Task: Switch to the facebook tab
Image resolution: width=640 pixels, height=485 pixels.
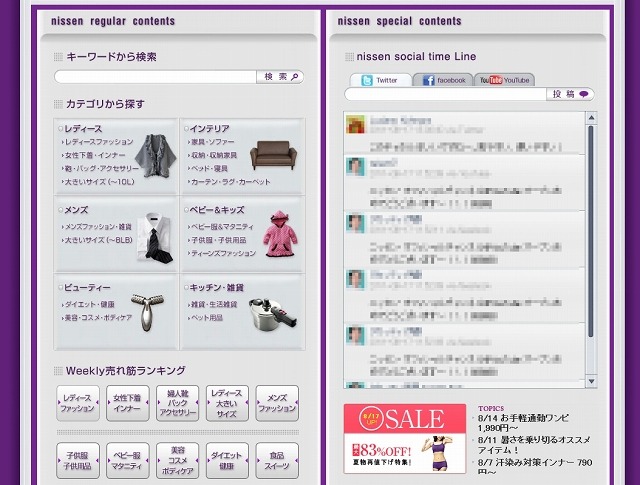Action: tap(443, 80)
